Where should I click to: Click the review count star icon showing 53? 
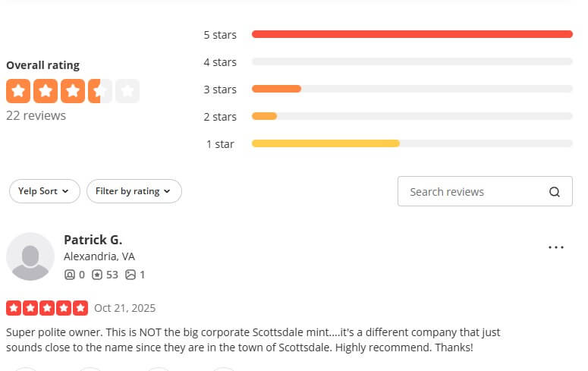[97, 275]
